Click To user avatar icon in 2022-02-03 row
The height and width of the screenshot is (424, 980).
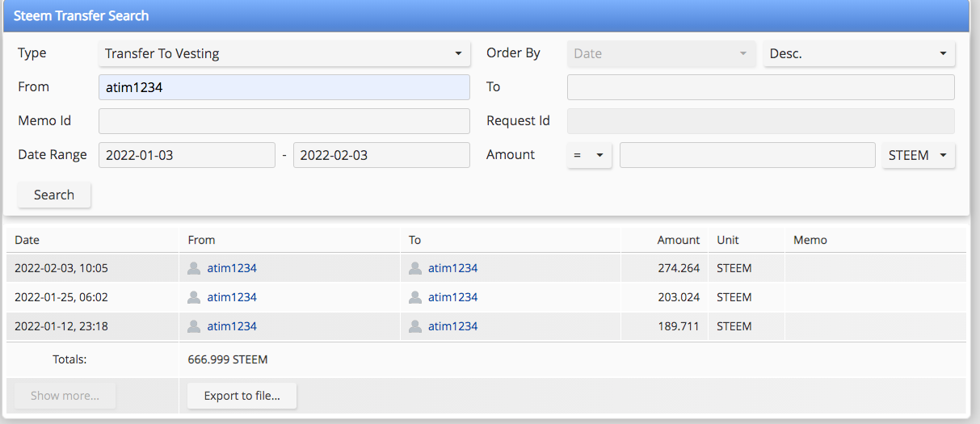415,268
